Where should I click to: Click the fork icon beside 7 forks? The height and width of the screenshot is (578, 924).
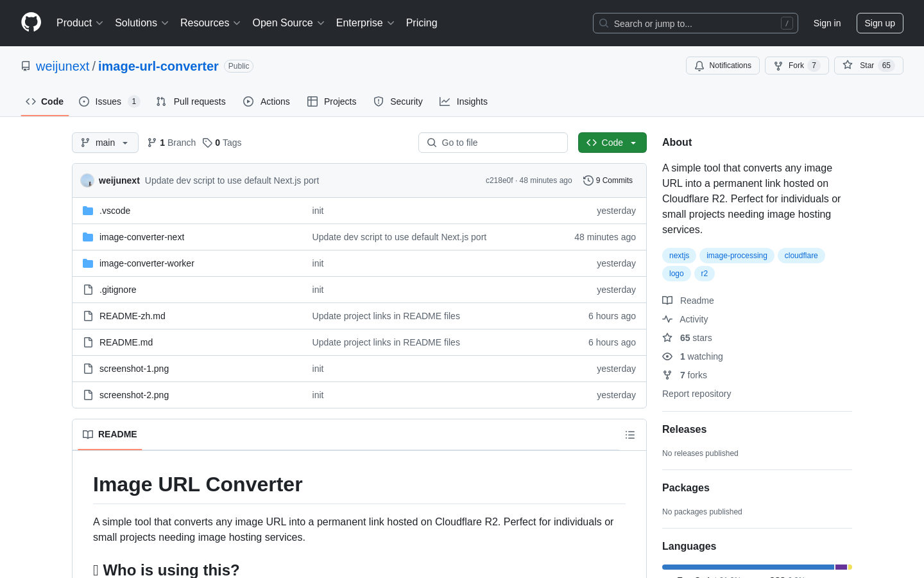(667, 375)
